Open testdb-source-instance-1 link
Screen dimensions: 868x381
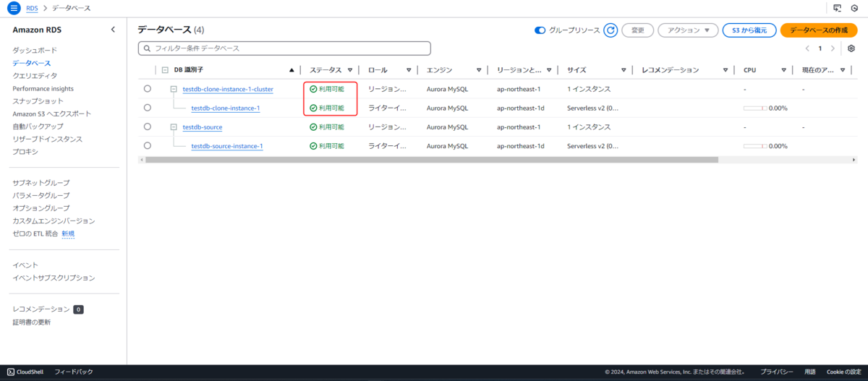pos(227,145)
